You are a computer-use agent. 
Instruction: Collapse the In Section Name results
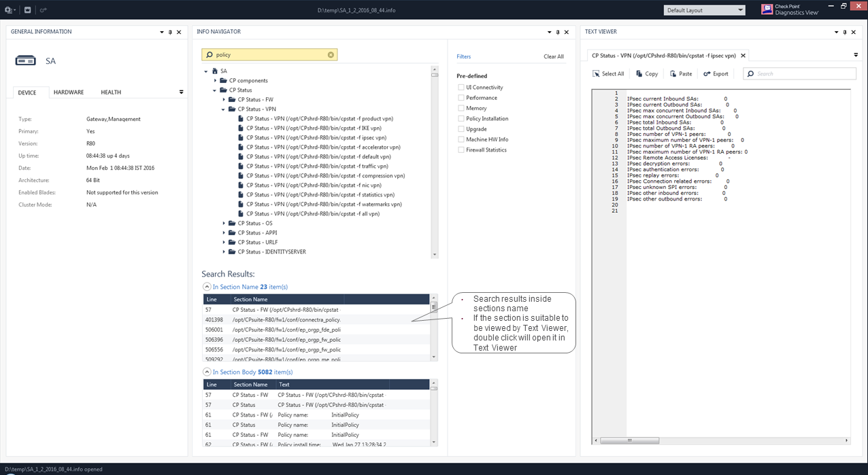(207, 287)
